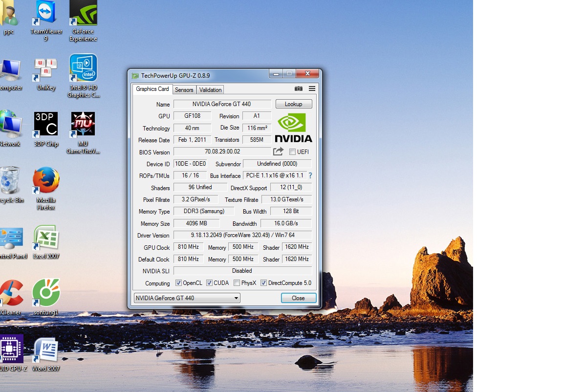Open the GPU-Z hamburger menu
This screenshot has height=392, width=563.
click(x=312, y=88)
